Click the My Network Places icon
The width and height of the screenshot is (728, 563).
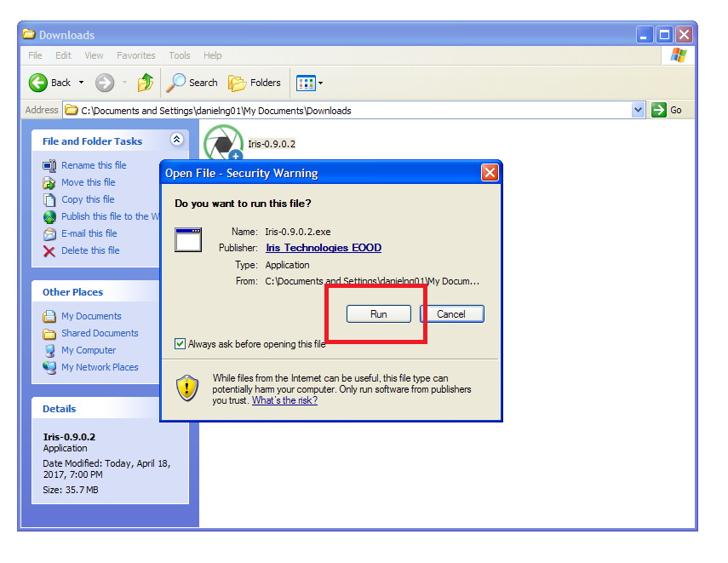(49, 368)
